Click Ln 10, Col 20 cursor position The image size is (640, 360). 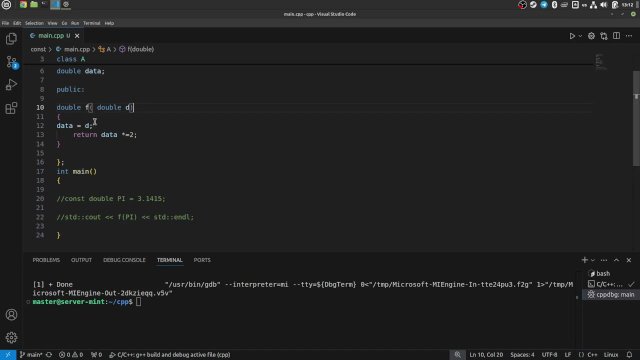(x=486, y=355)
